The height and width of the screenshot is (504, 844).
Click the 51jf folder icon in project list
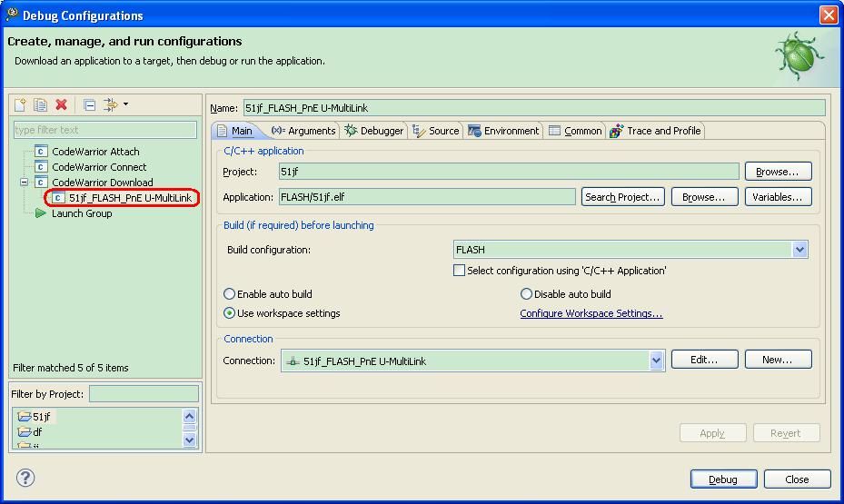25,416
